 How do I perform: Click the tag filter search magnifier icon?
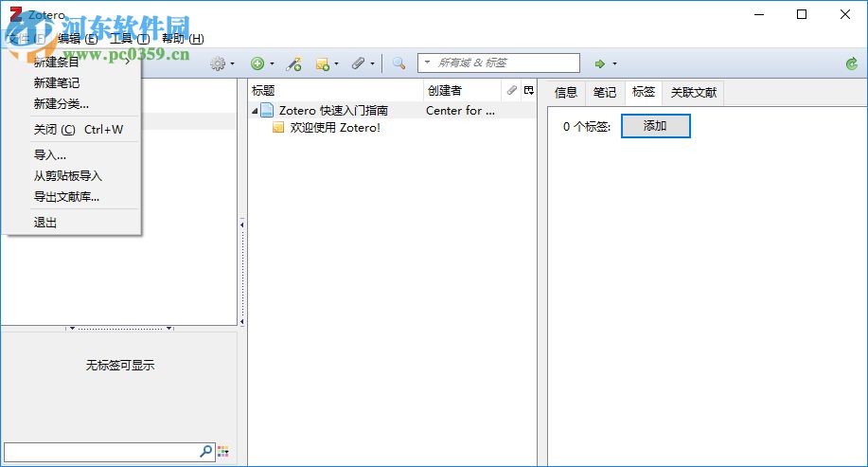tap(206, 452)
